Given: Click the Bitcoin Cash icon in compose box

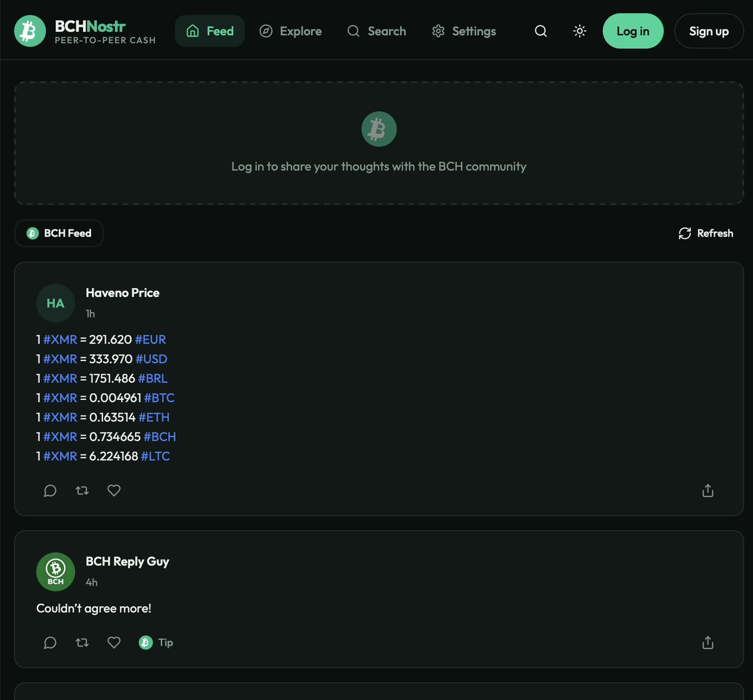Looking at the screenshot, I should point(379,129).
